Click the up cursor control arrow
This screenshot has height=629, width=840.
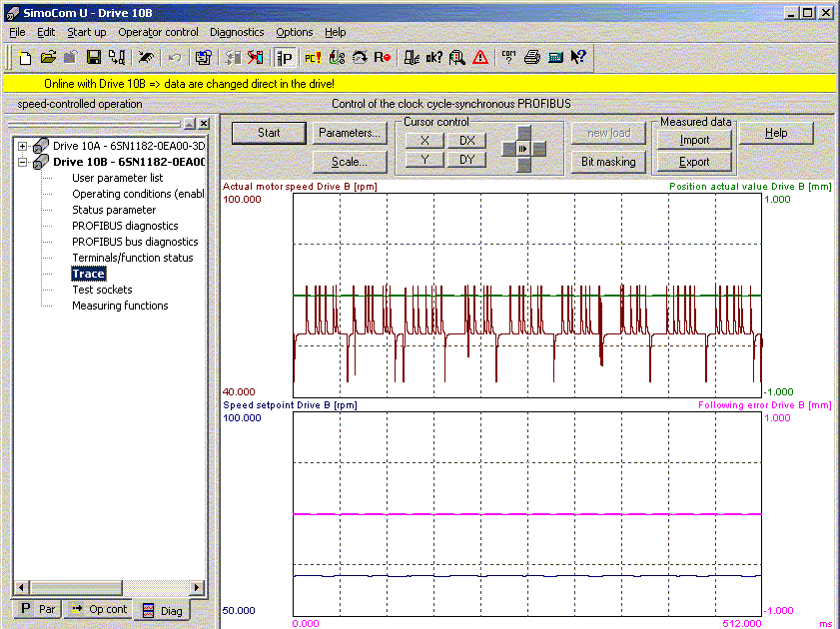pos(524,134)
